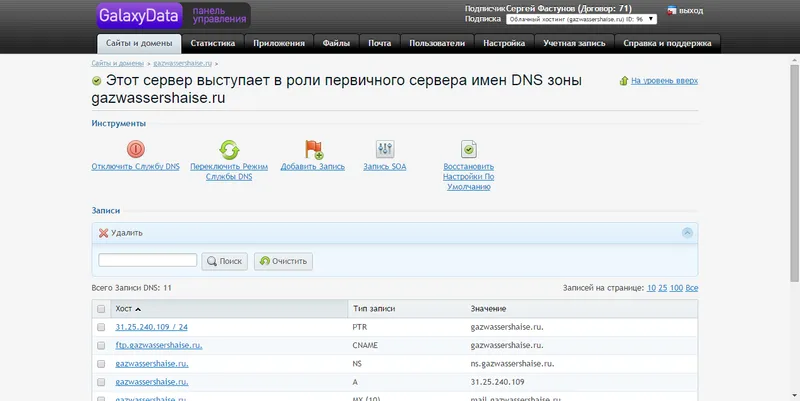Screen dimensions: 800x401
Task: Click the Отключить Службу DNS link
Action: point(135,167)
